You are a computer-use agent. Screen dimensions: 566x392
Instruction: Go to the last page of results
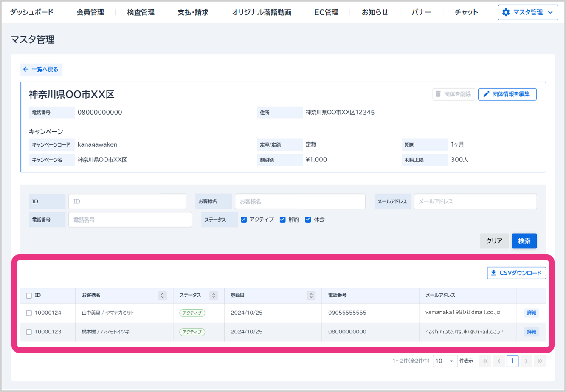pyautogui.click(x=540, y=361)
